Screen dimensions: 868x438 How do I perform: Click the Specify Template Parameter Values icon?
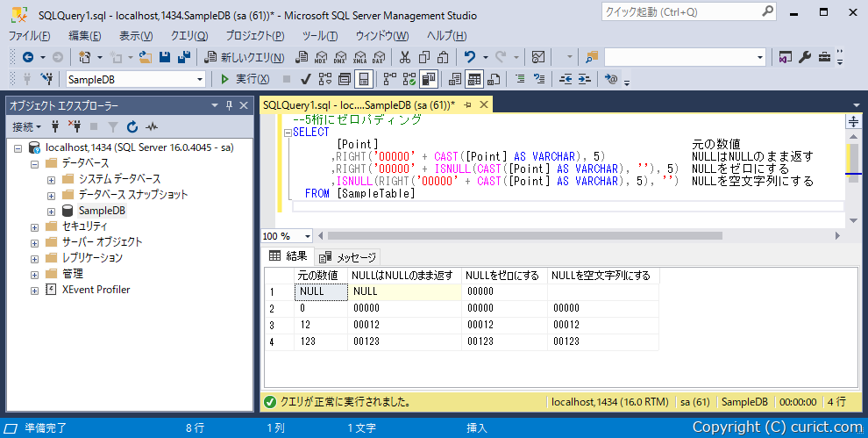610,79
